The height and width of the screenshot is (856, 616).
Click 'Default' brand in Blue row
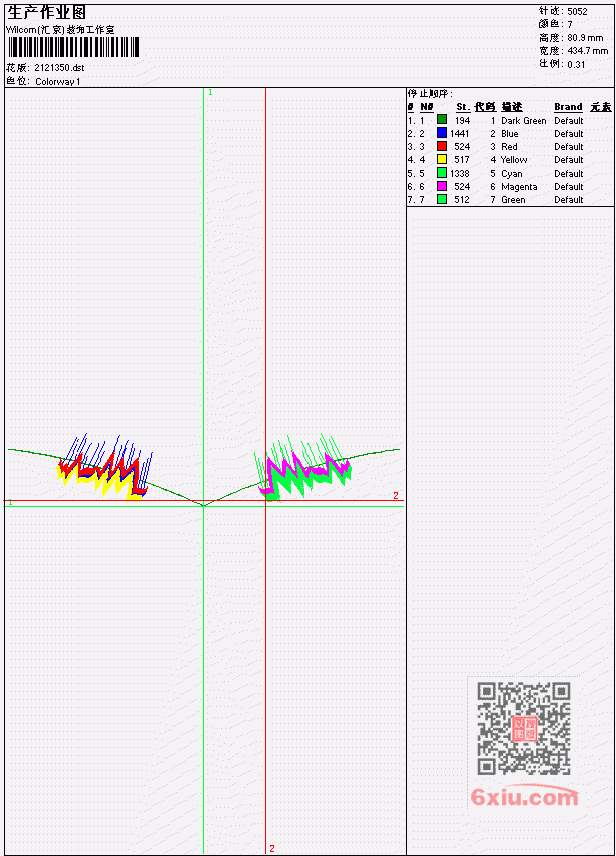click(569, 134)
